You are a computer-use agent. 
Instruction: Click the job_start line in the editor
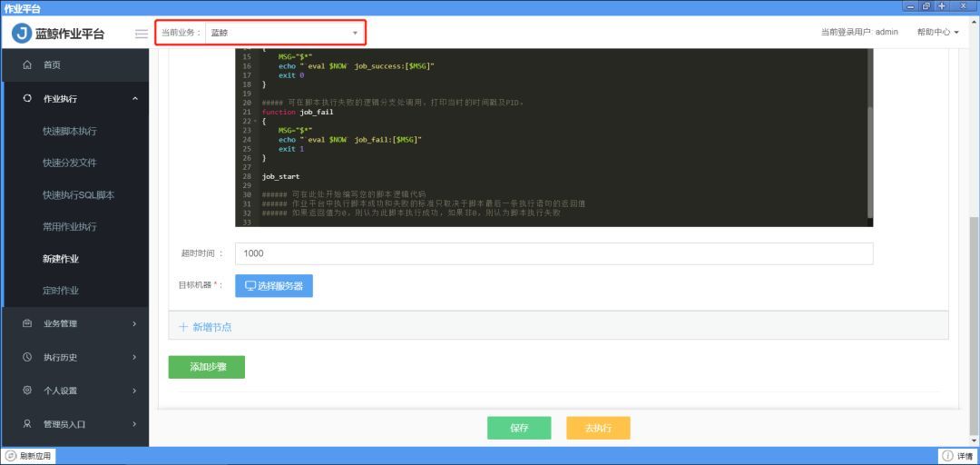(280, 176)
